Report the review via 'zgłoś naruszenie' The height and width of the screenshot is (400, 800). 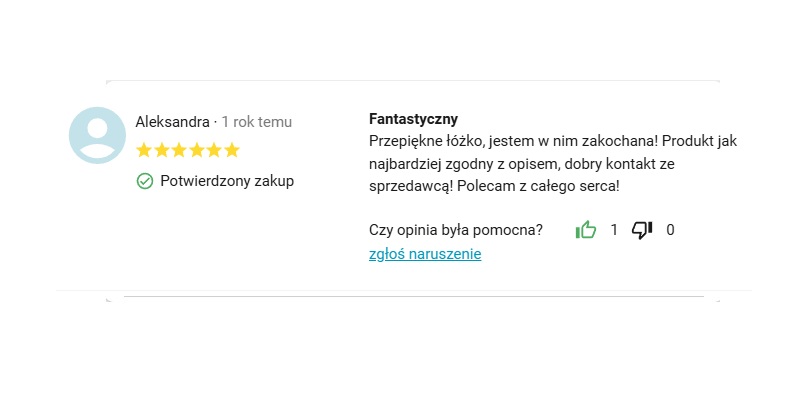pyautogui.click(x=425, y=254)
